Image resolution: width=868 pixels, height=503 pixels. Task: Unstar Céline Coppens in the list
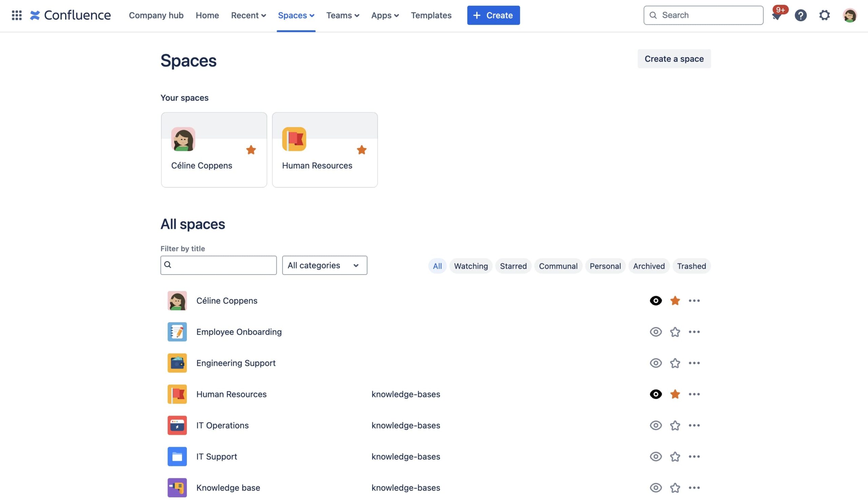[x=675, y=301]
